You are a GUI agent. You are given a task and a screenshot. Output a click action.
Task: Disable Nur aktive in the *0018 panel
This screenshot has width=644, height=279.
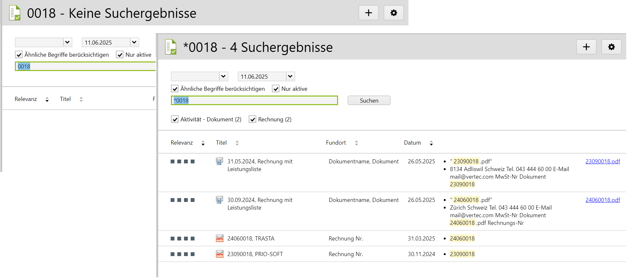click(x=276, y=89)
